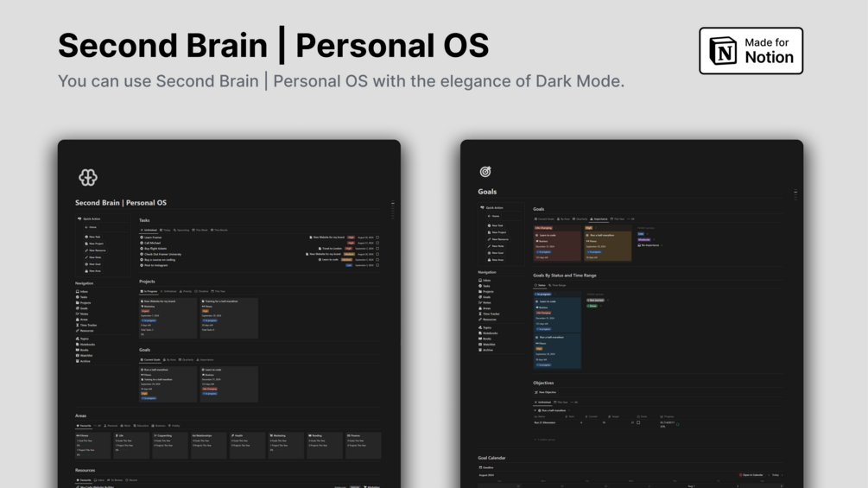Screen dimensions: 868x488
Task: Open the Training for a half marathon project card
Action: pyautogui.click(x=229, y=318)
